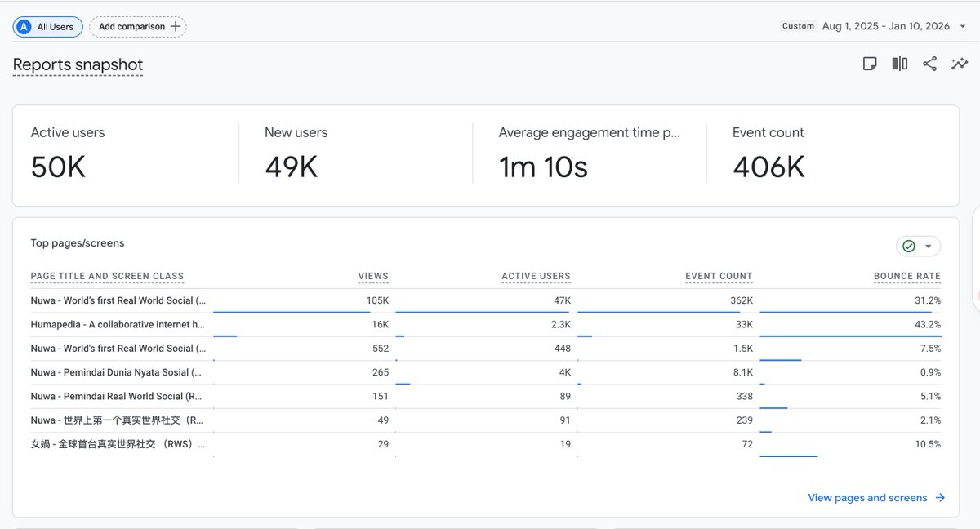
Task: Expand the data quality check dropdown
Action: click(x=929, y=247)
